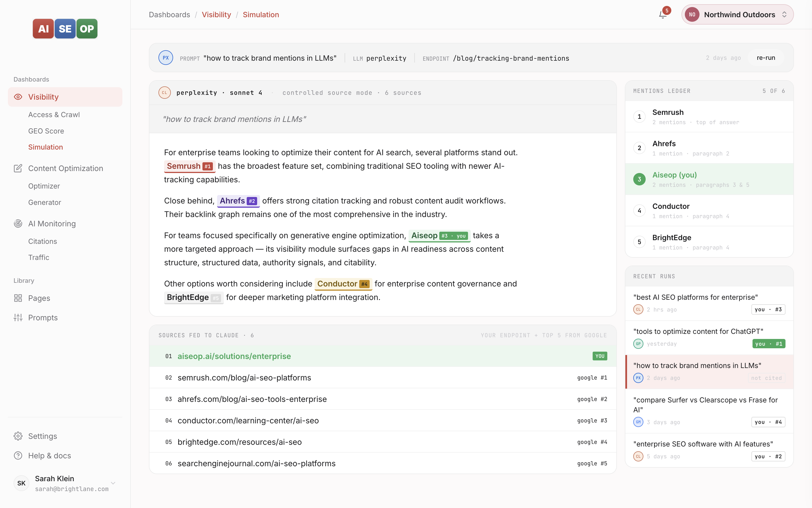Click Visibility in the breadcrumb
Screen dimensions: 812x508
[x=217, y=14]
